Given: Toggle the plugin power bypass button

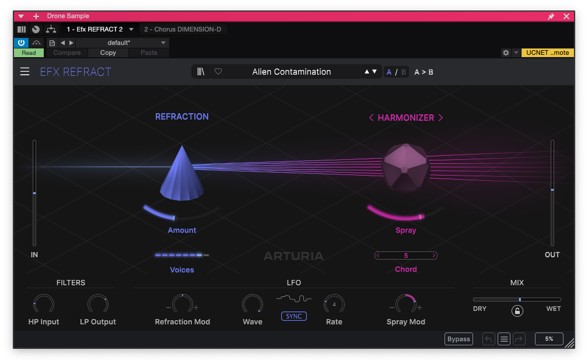Looking at the screenshot, I should 22,43.
